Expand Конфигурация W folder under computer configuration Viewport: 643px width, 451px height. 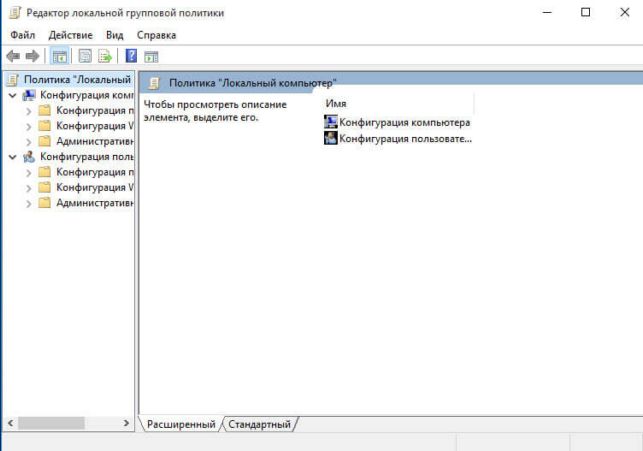tap(29, 127)
